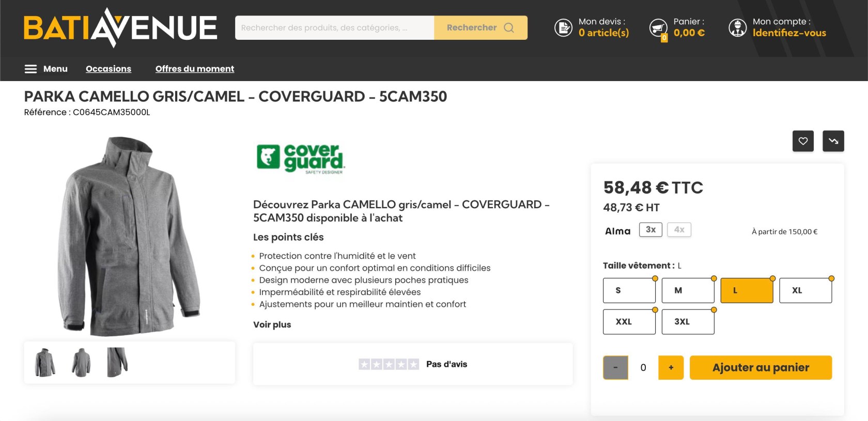
Task: Click the search magnifier icon
Action: (x=509, y=28)
